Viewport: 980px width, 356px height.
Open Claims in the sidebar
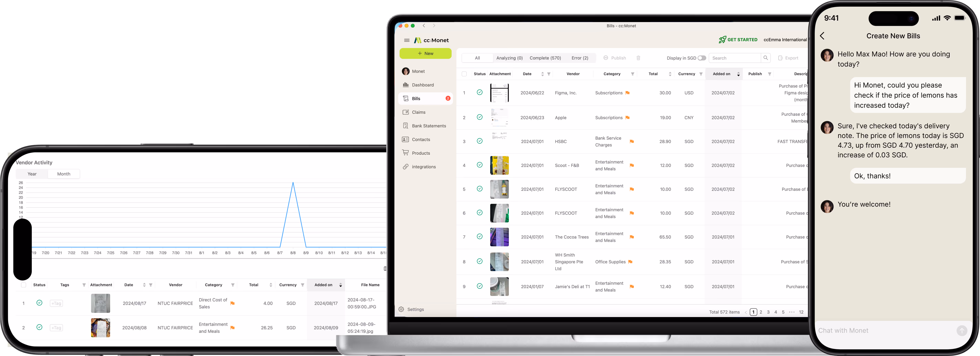[x=425, y=112]
